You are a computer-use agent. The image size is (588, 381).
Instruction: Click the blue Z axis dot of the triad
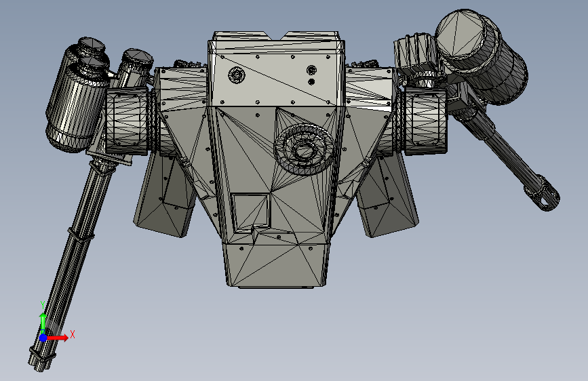[x=43, y=338]
